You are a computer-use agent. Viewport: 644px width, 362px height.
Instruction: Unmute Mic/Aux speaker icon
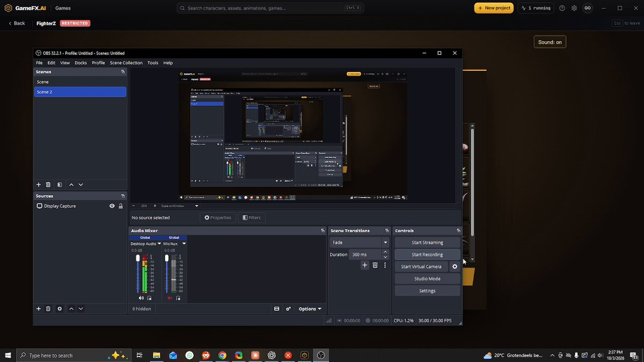(170, 298)
